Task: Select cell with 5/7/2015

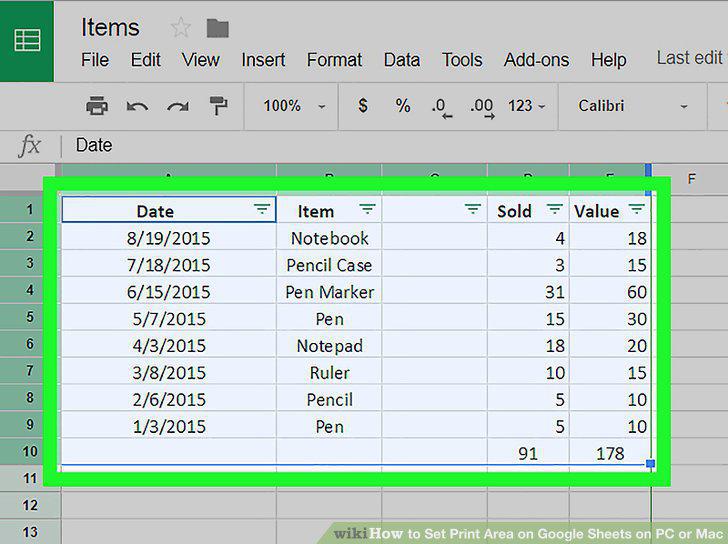Action: coord(169,319)
